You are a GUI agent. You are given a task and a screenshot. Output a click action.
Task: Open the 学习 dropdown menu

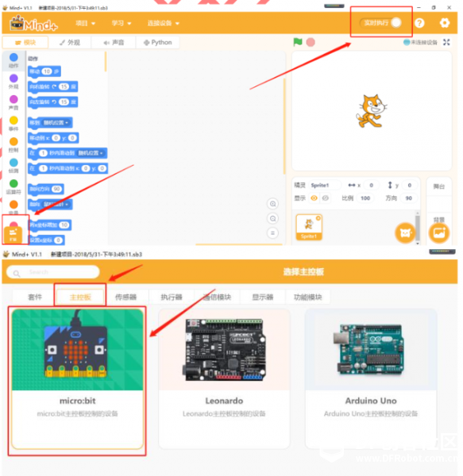(122, 23)
